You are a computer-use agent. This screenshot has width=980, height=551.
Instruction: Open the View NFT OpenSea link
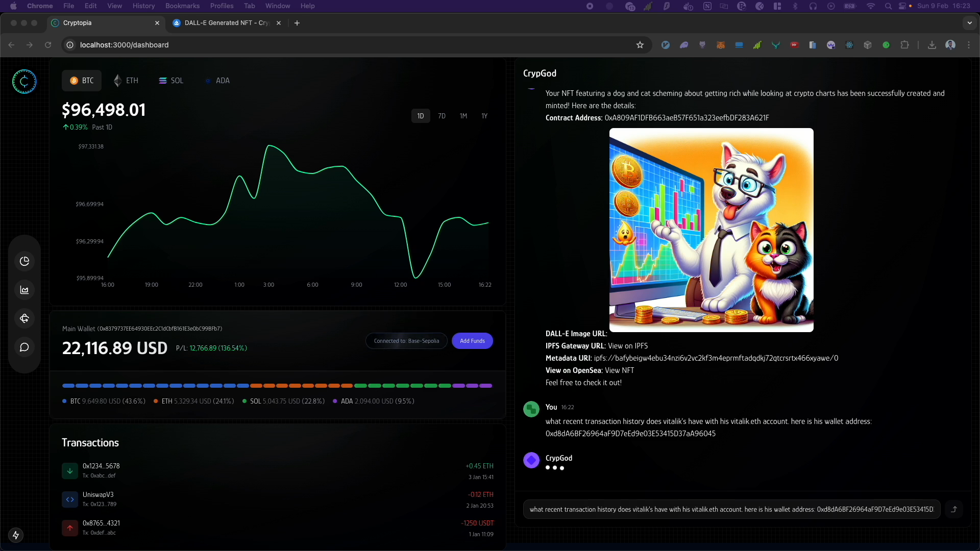click(619, 370)
